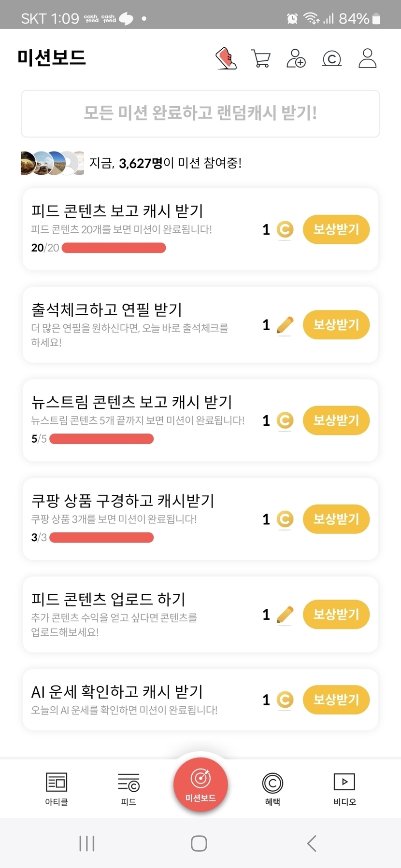Tap the Android back navigation icon
The image size is (401, 868).
click(x=312, y=843)
